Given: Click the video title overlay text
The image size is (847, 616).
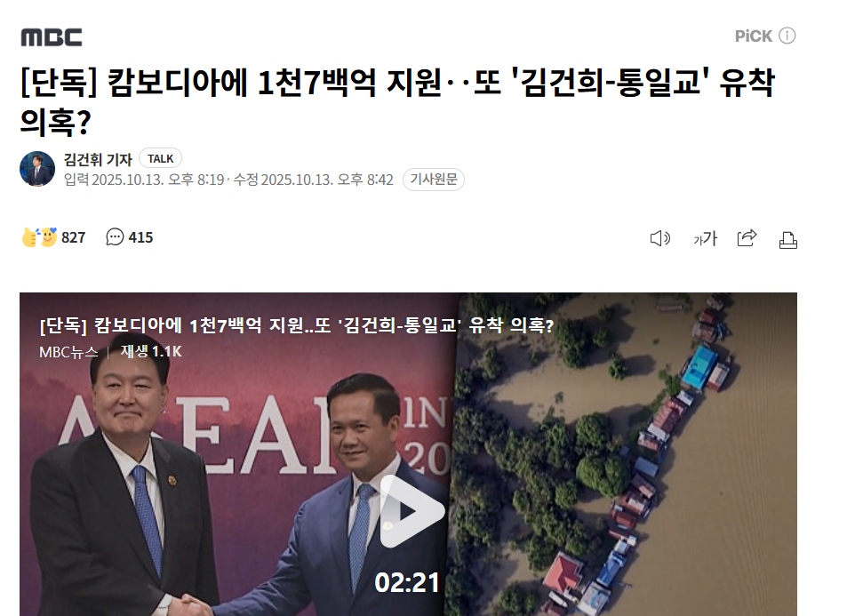Looking at the screenshot, I should coord(297,325).
